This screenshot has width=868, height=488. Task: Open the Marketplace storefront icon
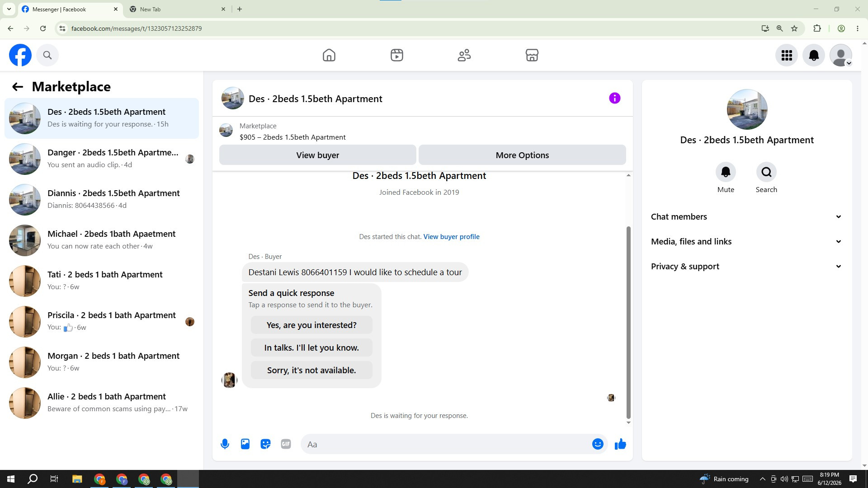(x=532, y=55)
